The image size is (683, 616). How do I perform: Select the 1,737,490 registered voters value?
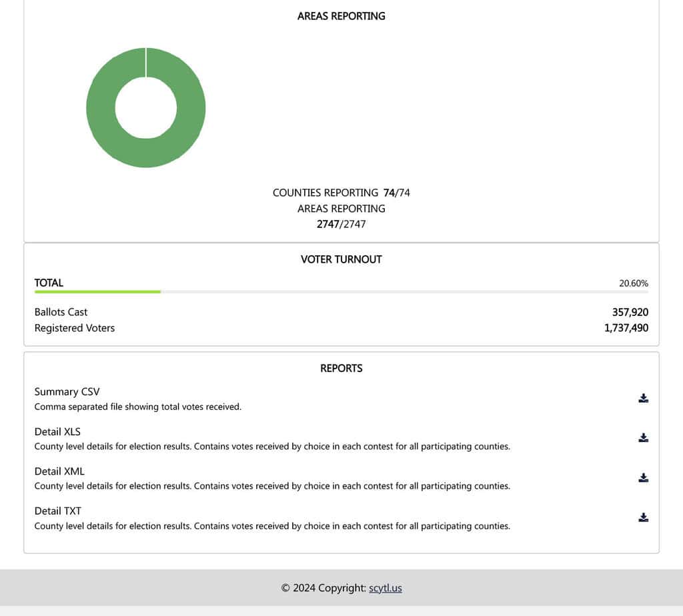(x=626, y=328)
